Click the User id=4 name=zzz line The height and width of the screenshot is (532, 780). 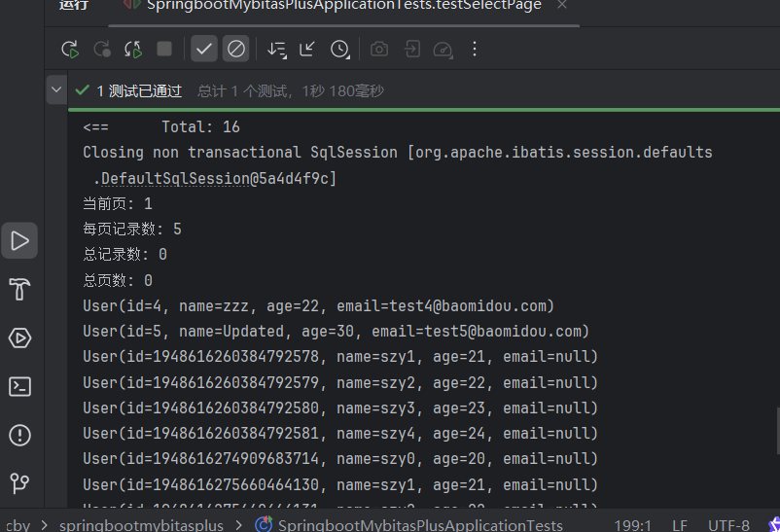pyautogui.click(x=318, y=305)
